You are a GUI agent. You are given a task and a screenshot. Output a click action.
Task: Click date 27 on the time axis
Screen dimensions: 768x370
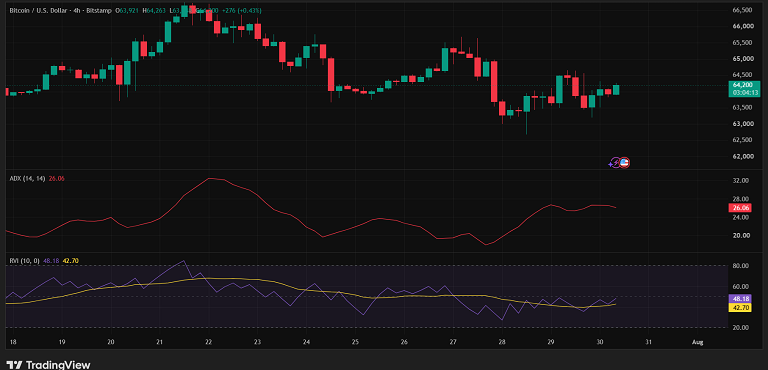[453, 342]
